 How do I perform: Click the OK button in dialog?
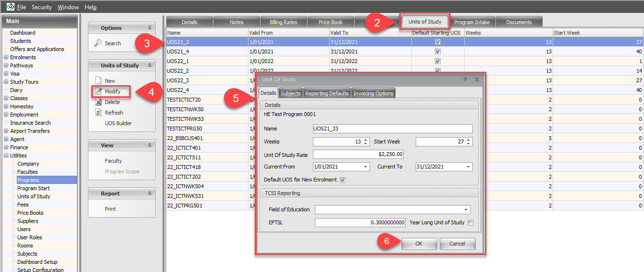click(x=419, y=244)
